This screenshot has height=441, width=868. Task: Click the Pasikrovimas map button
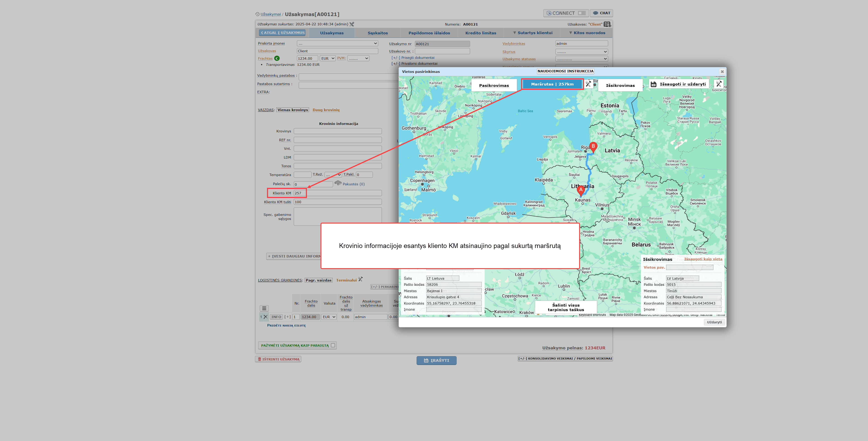(x=494, y=85)
